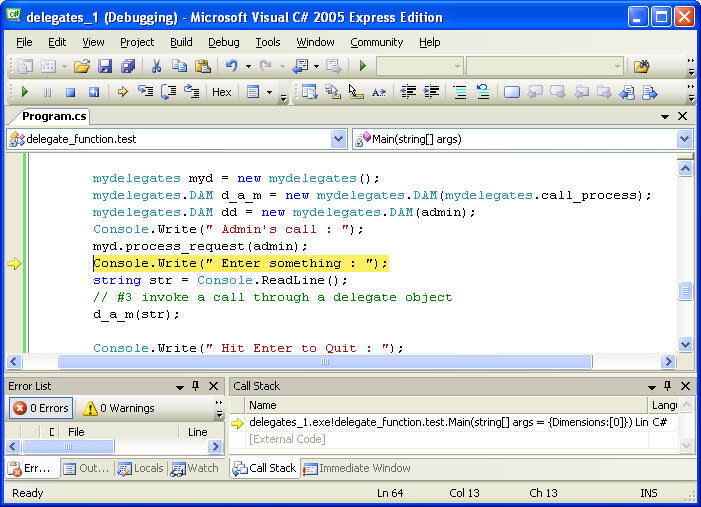
Task: Open the Debug menu
Action: [223, 42]
